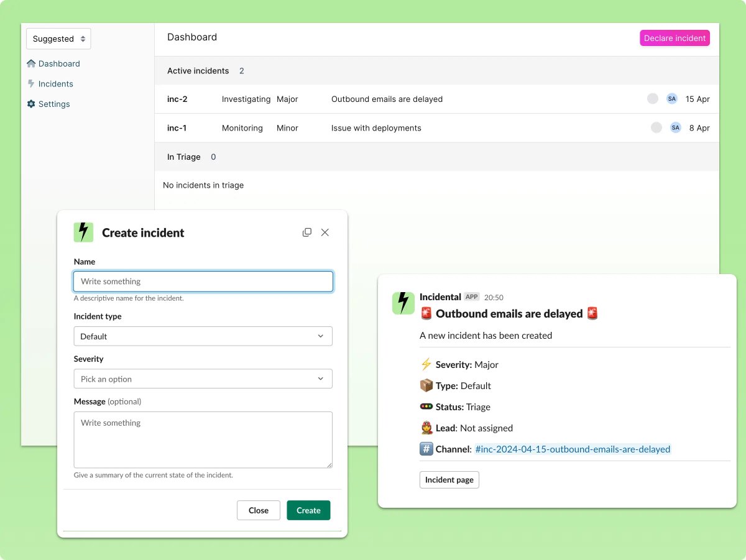Click the Incident page button

(x=449, y=479)
